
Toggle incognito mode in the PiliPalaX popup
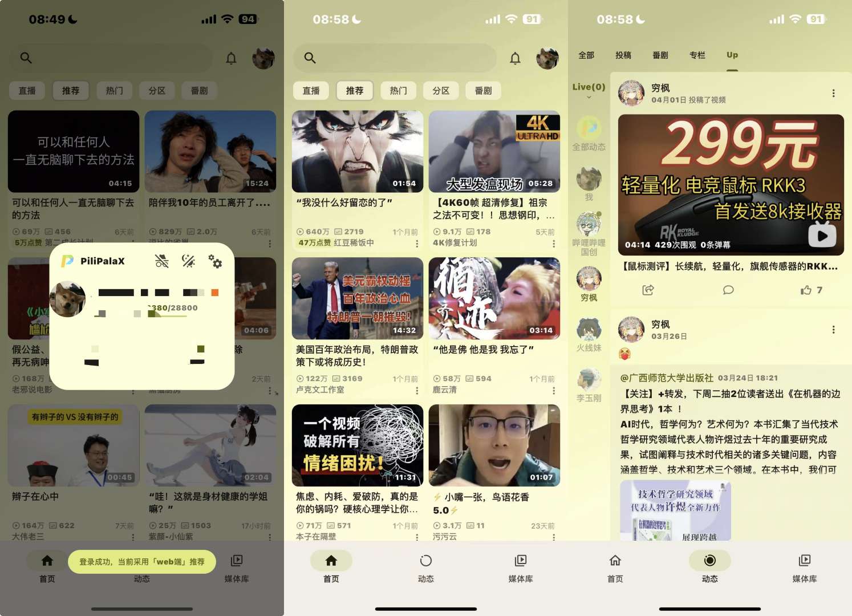click(x=162, y=261)
